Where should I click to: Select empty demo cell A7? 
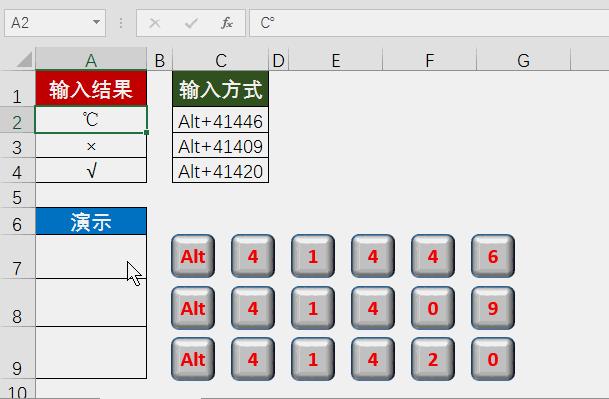tap(91, 256)
